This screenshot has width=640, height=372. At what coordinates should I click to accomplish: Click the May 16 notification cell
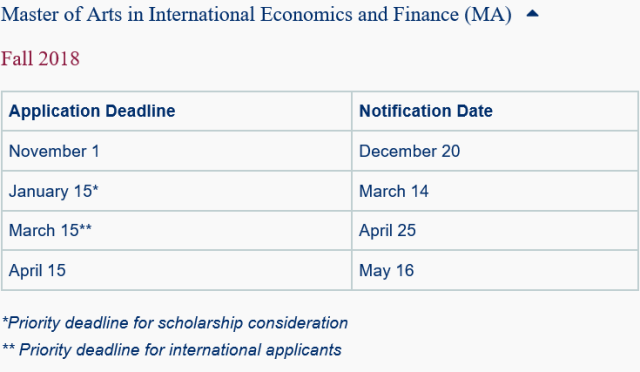point(495,270)
